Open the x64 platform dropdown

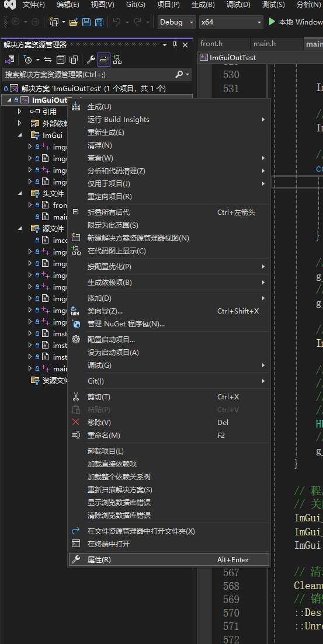231,22
